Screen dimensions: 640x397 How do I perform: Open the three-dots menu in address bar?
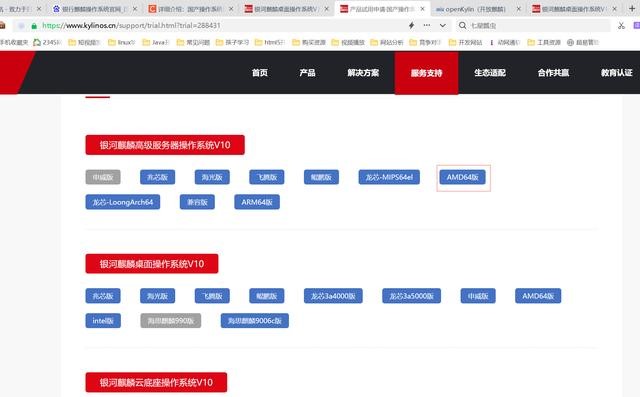click(427, 25)
